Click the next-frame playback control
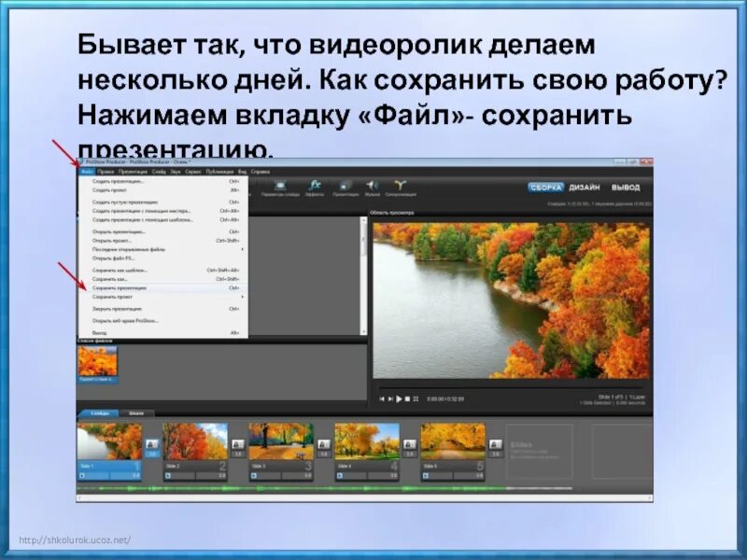747x560 pixels. (x=390, y=399)
